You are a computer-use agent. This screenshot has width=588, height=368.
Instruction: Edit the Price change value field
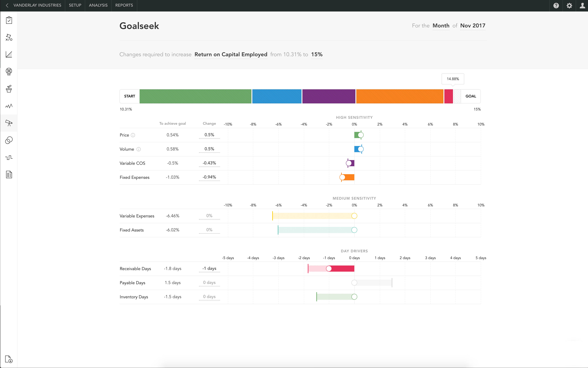209,135
